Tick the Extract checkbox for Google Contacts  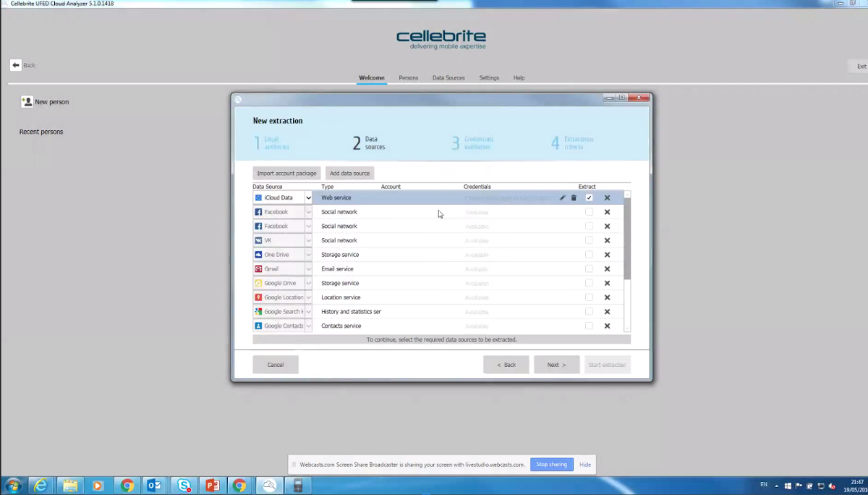point(589,326)
